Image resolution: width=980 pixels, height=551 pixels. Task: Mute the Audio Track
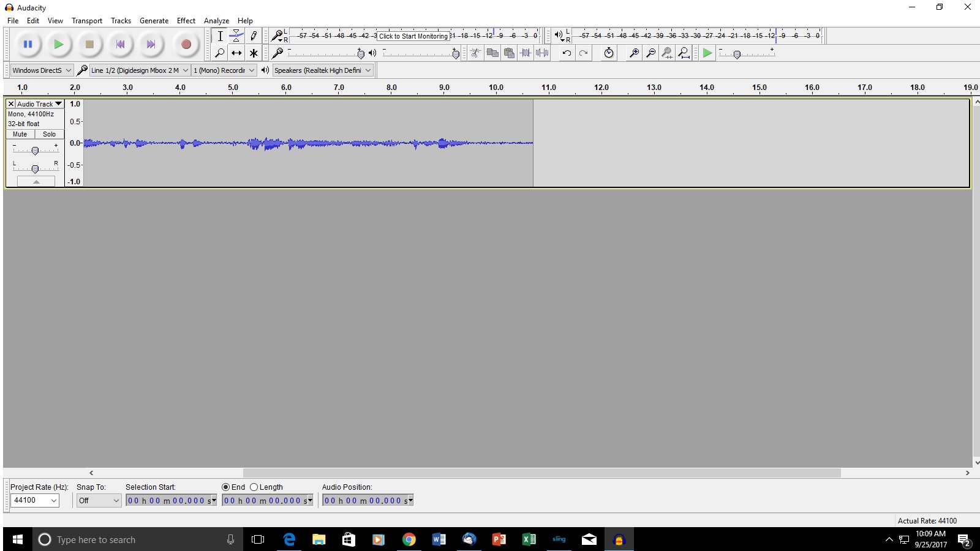pyautogui.click(x=20, y=134)
